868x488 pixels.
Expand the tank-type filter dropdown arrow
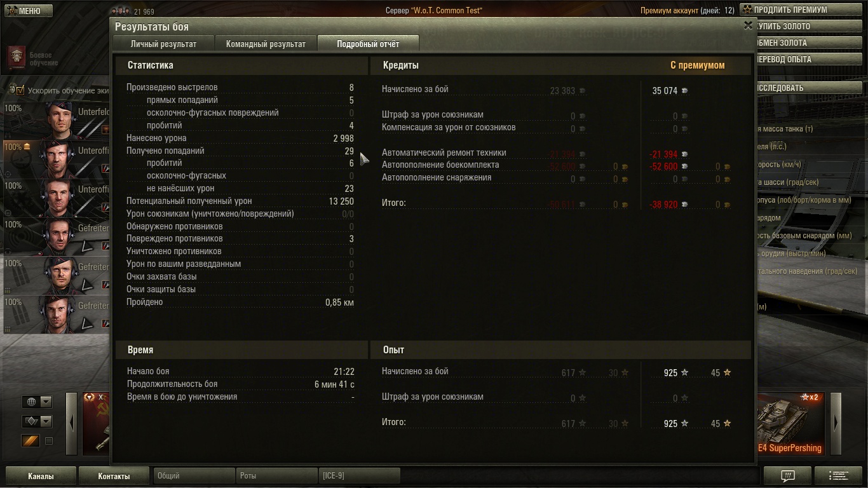point(46,421)
